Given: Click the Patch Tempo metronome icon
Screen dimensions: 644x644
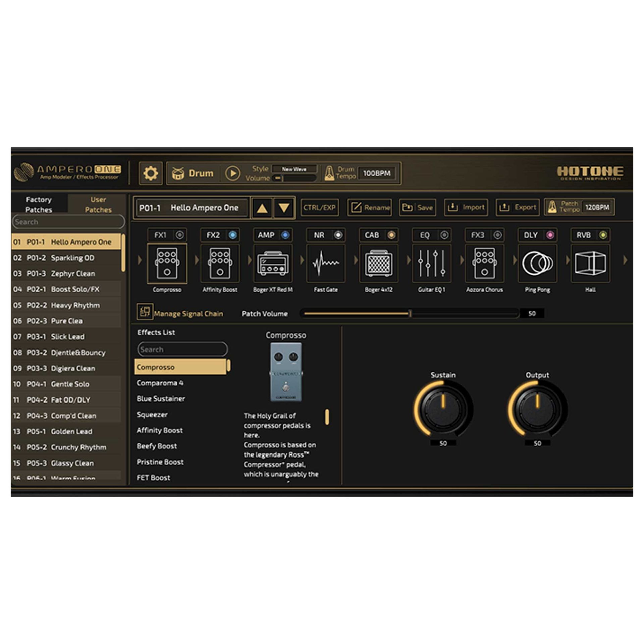Looking at the screenshot, I should (x=552, y=207).
